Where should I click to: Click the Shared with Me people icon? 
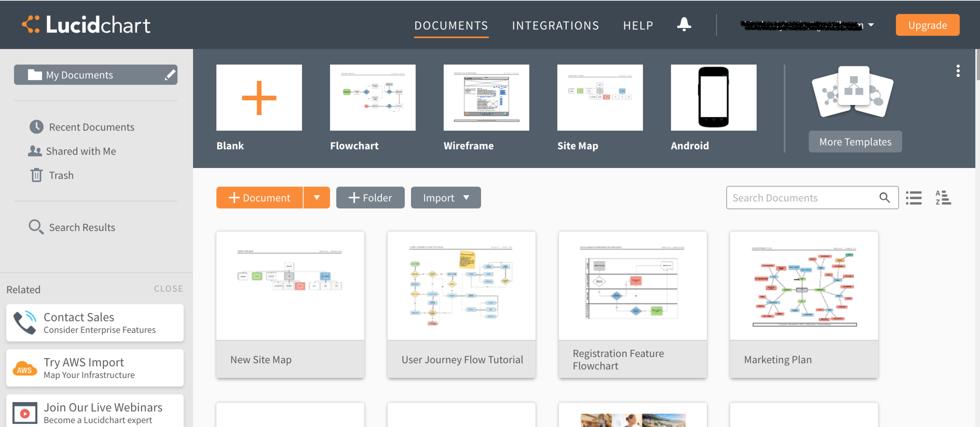tap(35, 151)
